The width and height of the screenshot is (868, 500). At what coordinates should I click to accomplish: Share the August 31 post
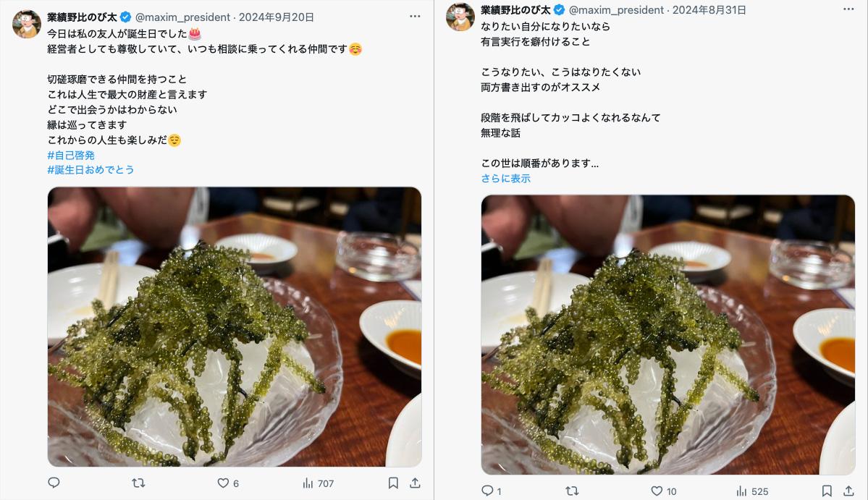click(848, 491)
